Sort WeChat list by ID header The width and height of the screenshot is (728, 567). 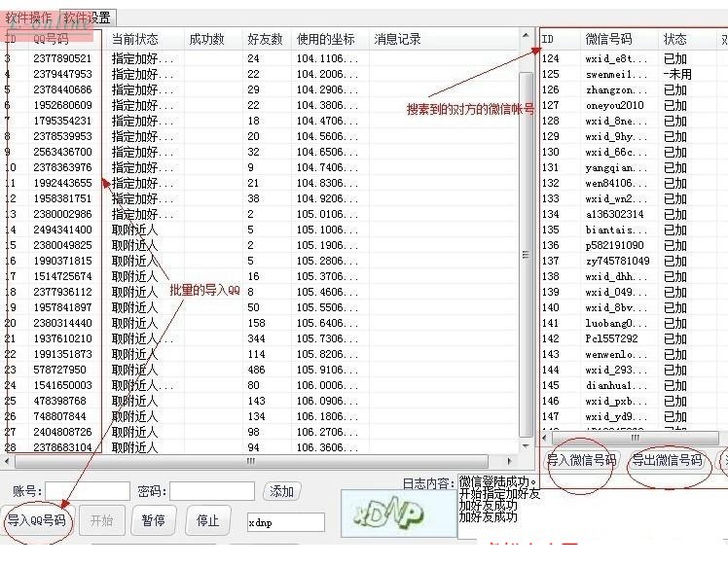coord(548,39)
